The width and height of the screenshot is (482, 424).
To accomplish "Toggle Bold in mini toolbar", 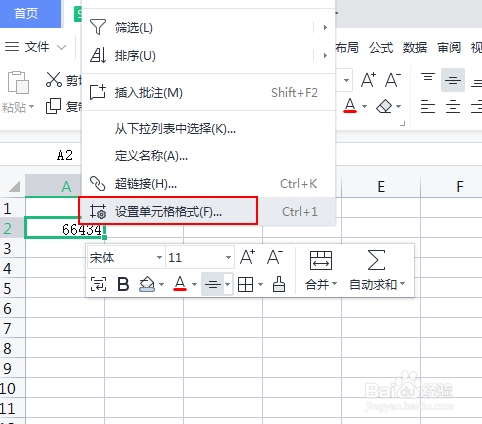I will point(123,285).
